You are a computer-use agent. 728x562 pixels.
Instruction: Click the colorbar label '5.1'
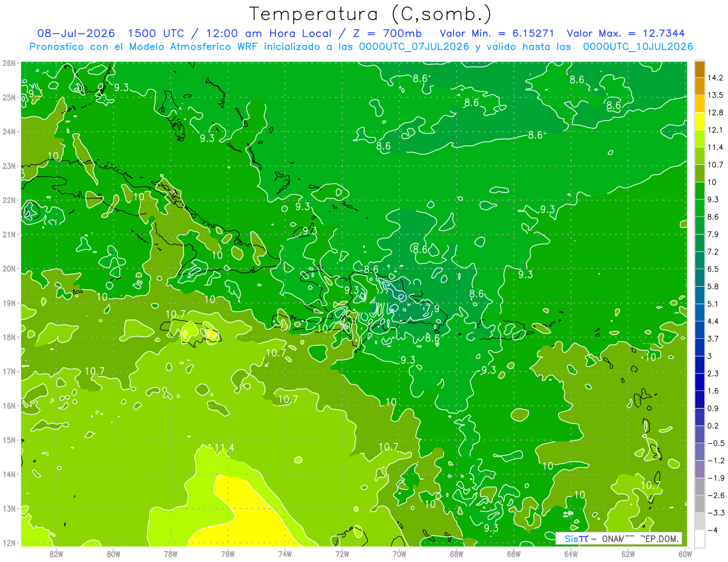713,304
